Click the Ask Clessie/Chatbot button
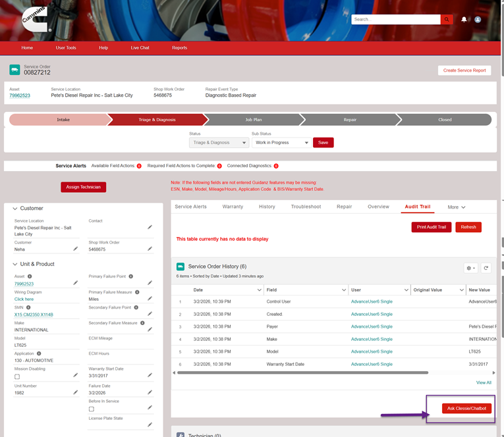 coord(466,409)
